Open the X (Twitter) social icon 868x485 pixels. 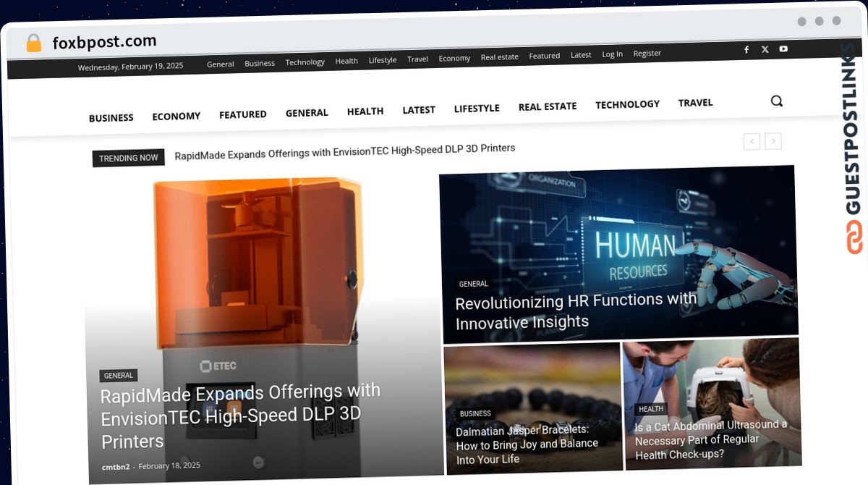765,49
